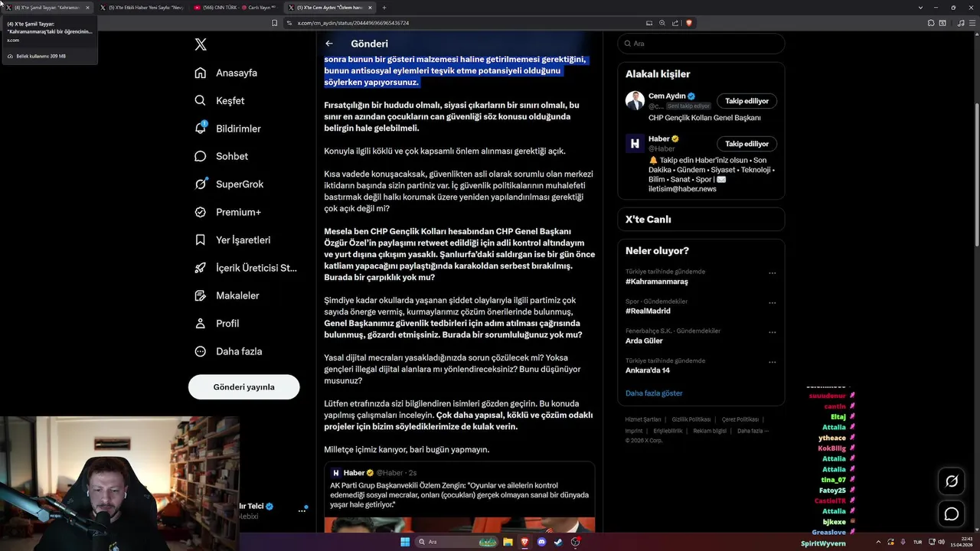The width and height of the screenshot is (980, 551).
Task: Open Gizlilik Politikası footer link
Action: pyautogui.click(x=691, y=419)
